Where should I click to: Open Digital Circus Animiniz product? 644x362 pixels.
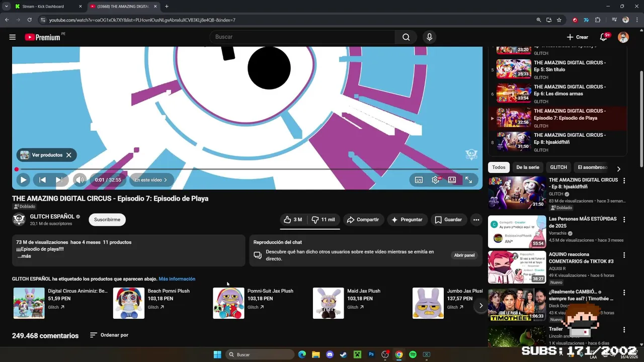61,303
